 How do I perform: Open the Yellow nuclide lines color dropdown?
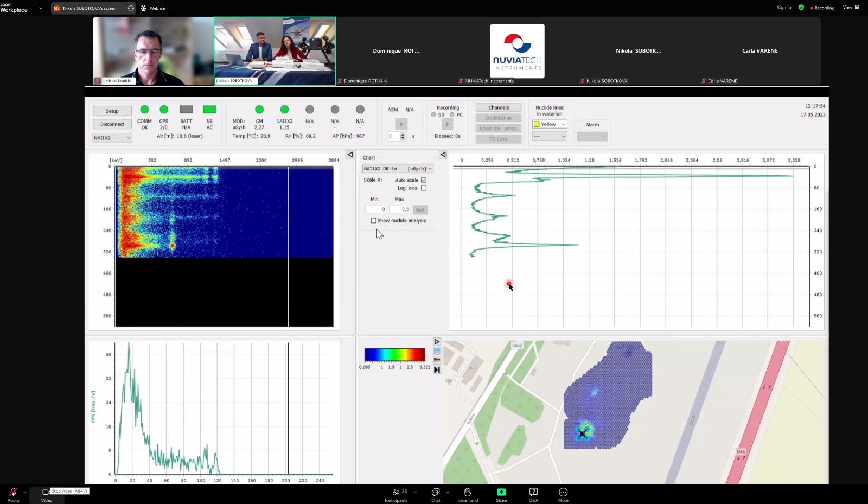[x=550, y=124]
